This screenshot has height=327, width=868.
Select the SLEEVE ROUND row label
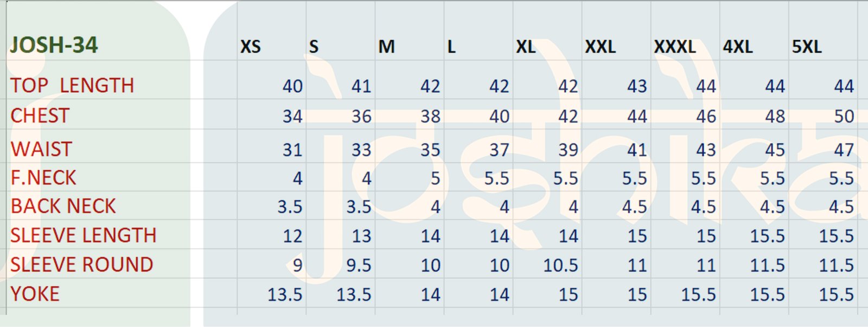(x=82, y=265)
